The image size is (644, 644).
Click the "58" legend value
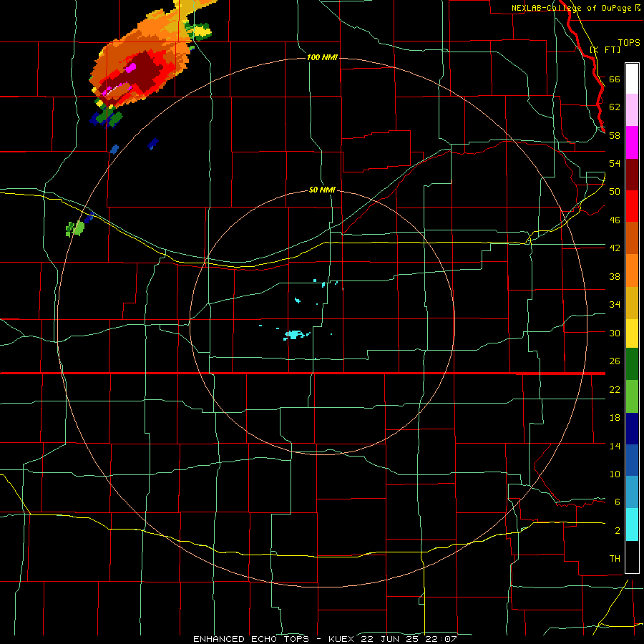pos(615,135)
